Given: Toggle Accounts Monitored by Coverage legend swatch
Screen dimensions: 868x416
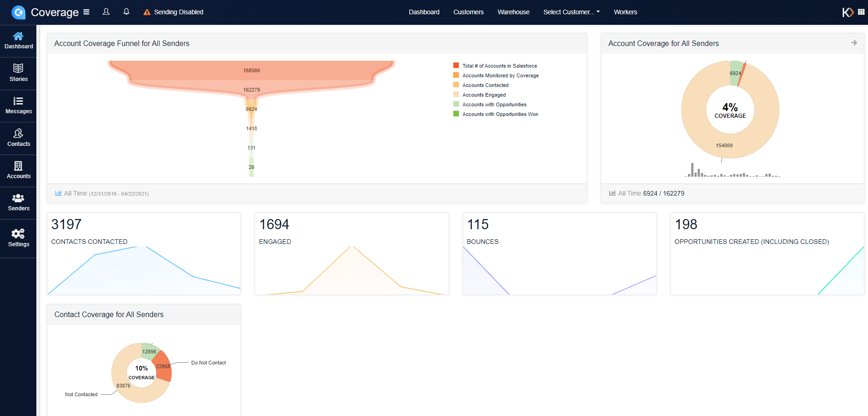Looking at the screenshot, I should [456, 75].
